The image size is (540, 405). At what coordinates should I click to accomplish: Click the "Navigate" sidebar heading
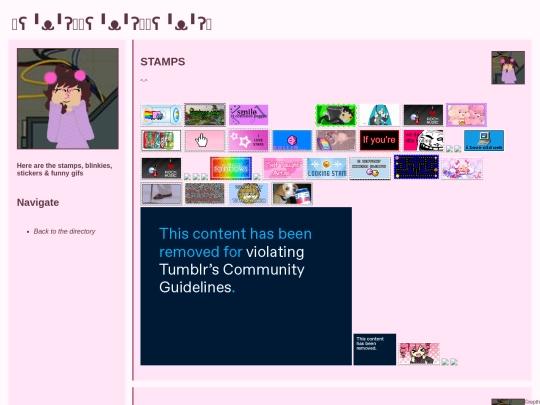point(38,202)
